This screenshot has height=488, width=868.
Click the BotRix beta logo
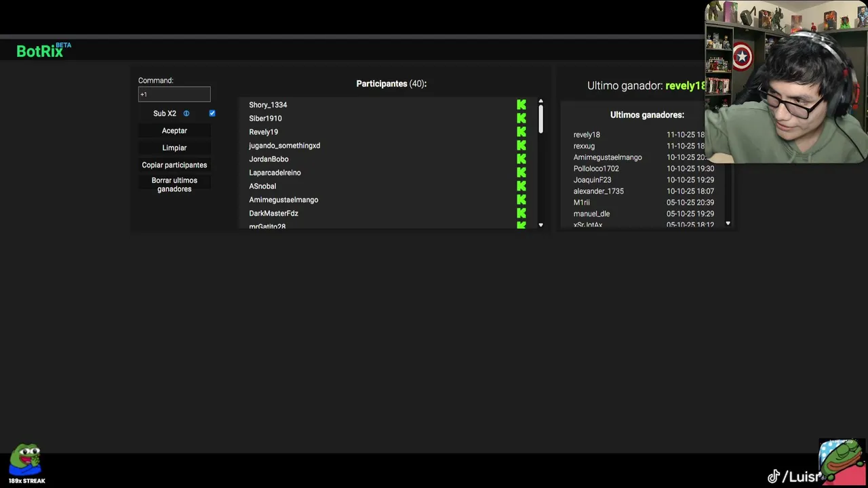tap(42, 51)
